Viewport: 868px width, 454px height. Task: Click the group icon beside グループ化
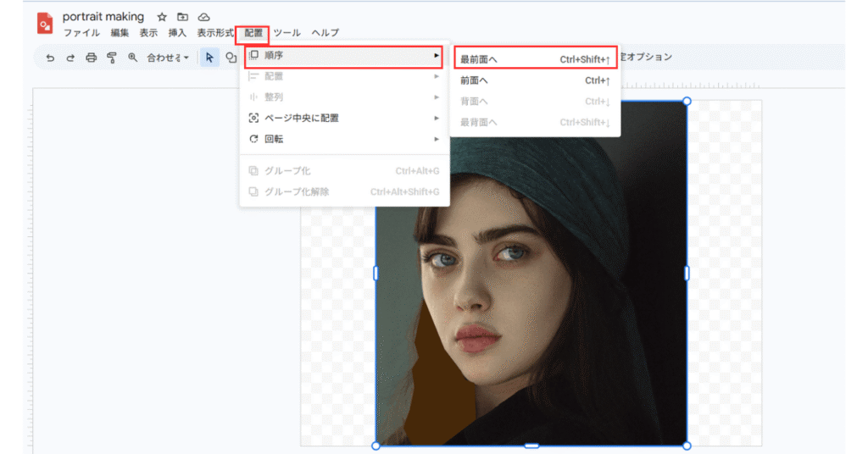tap(253, 171)
